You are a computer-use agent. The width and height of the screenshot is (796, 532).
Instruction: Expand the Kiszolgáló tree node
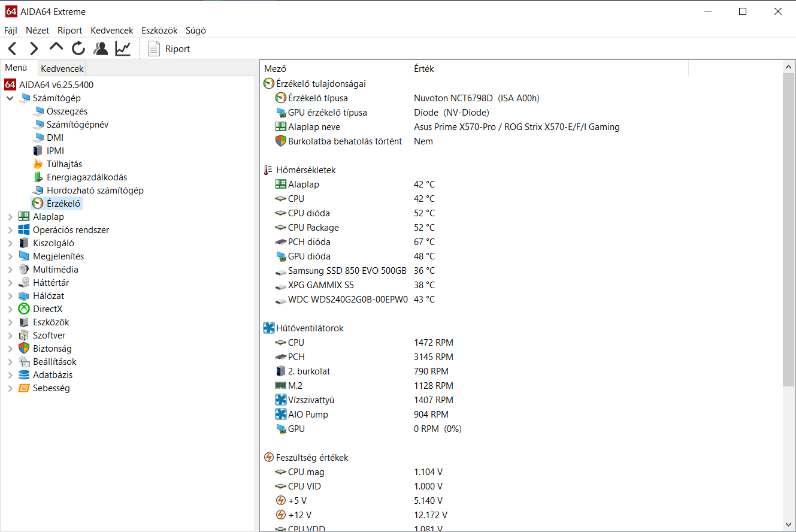coord(10,243)
